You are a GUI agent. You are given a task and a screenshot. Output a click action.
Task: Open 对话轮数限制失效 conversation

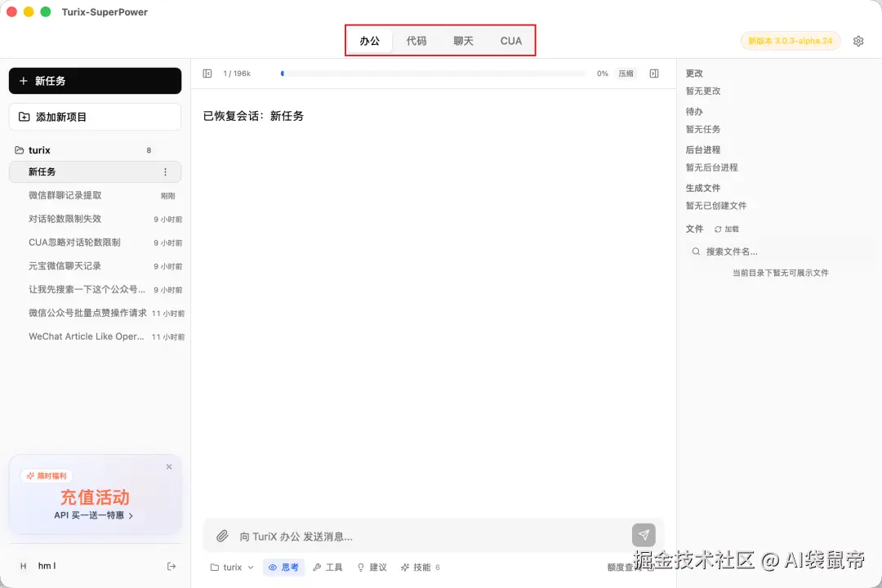[x=95, y=219]
